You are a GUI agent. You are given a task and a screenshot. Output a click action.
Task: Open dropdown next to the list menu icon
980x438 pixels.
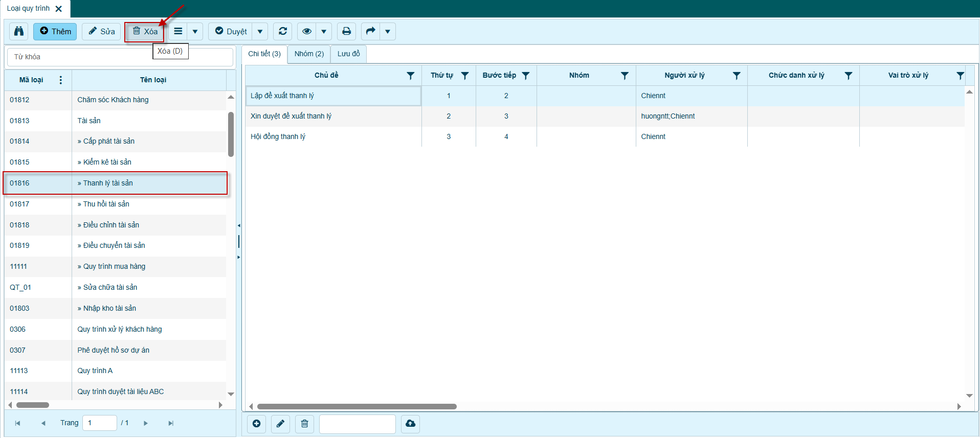point(195,31)
